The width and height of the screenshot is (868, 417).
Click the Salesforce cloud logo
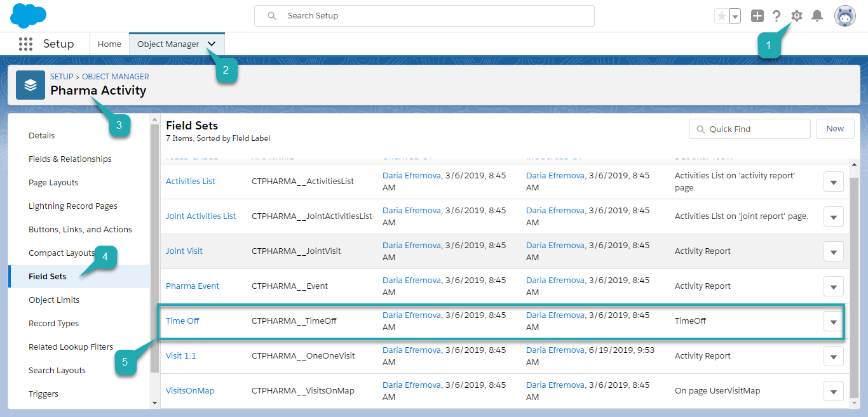click(x=28, y=16)
